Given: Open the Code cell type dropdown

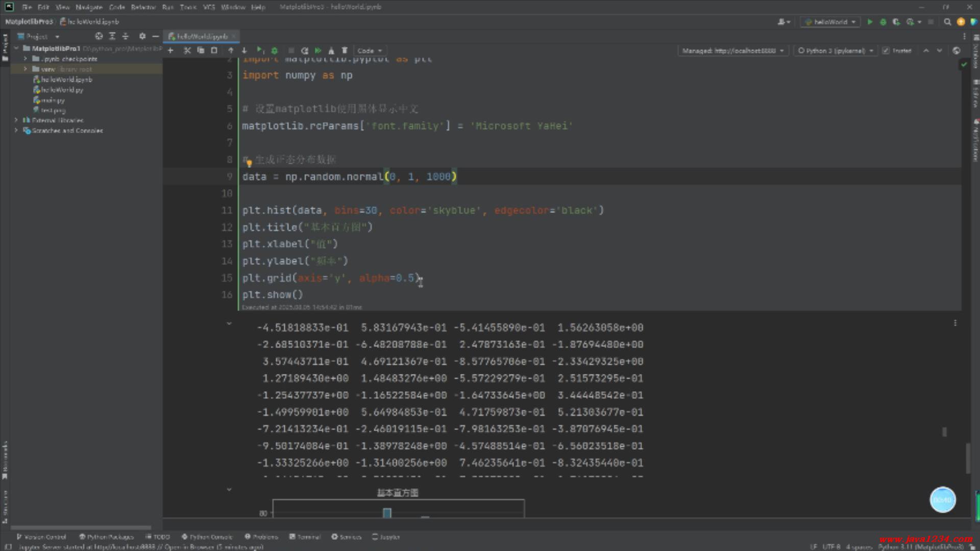Looking at the screenshot, I should click(370, 51).
